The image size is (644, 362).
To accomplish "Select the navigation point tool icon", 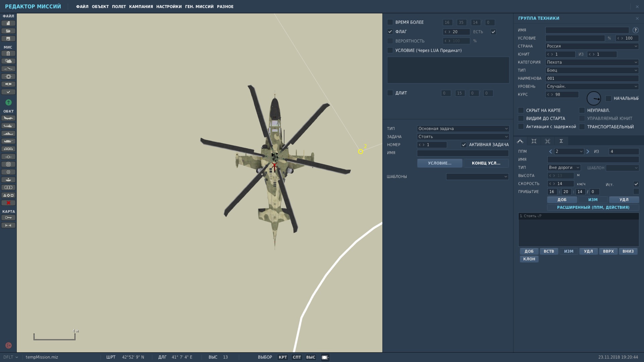I will (8, 157).
